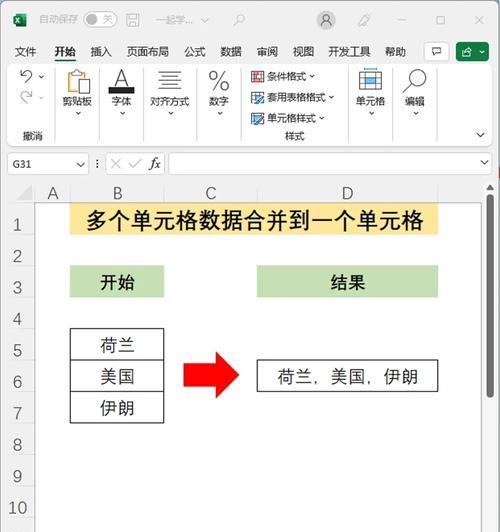Open the Number (数字) percent icon
The width and height of the screenshot is (500, 532).
point(219,81)
